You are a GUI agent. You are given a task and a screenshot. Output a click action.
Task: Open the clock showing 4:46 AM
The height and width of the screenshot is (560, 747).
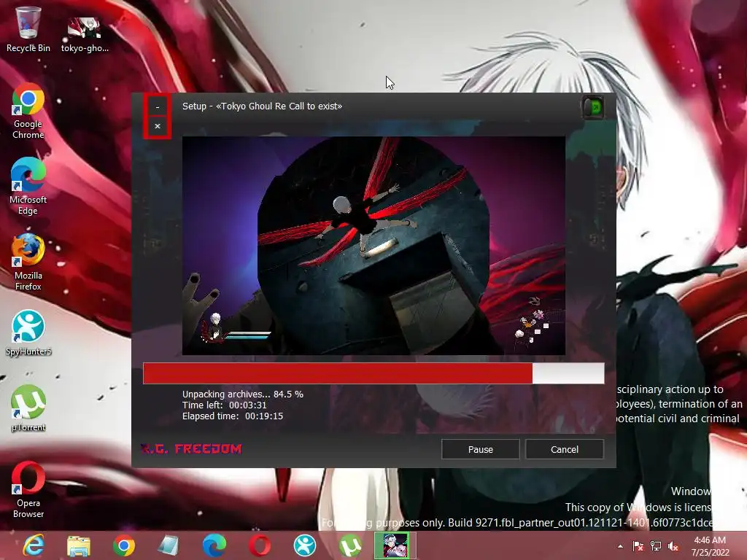(x=710, y=546)
